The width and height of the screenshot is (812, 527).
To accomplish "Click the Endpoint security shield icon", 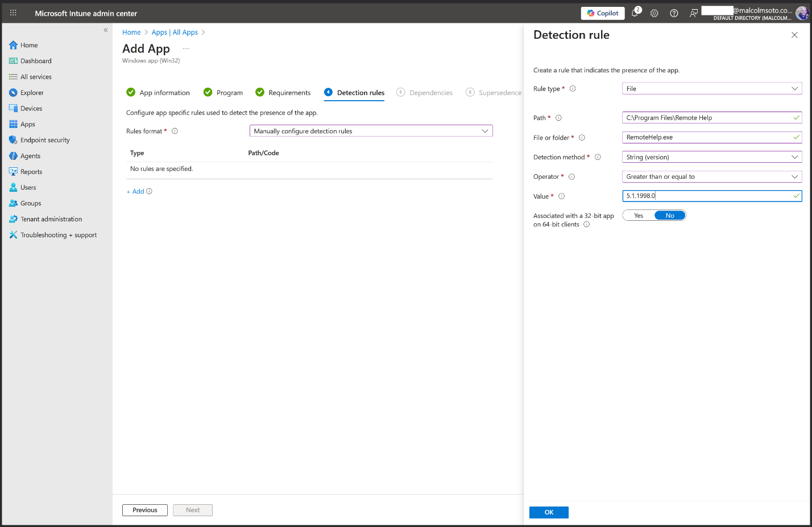I will (13, 140).
